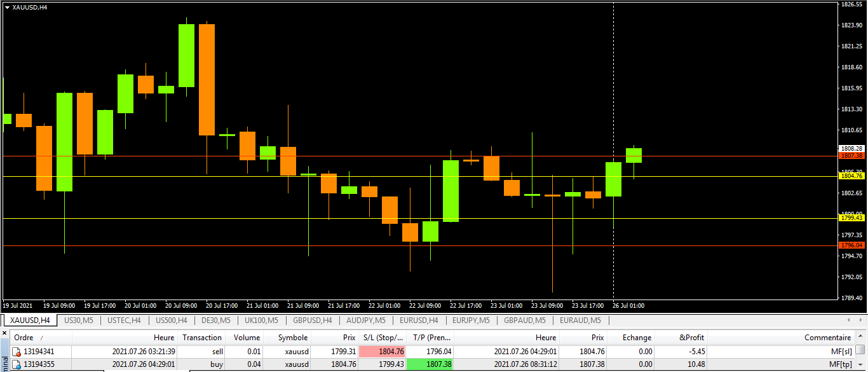868x372 pixels.
Task: Click the sell order icon for 13194341
Action: 17,352
